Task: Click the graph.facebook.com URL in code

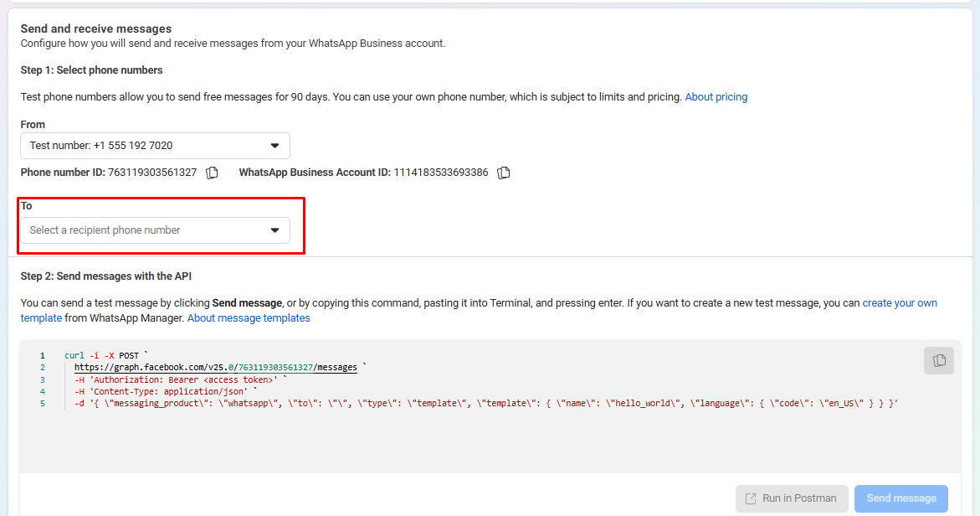Action: (x=216, y=367)
